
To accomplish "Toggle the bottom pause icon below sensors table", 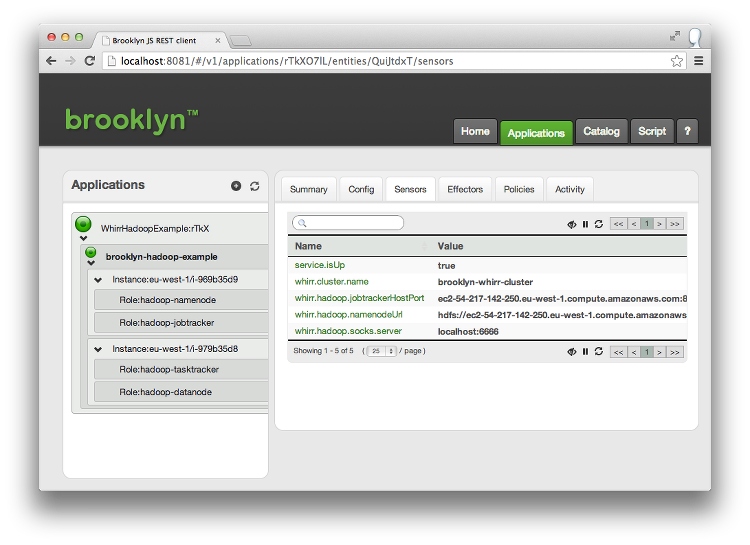I will pyautogui.click(x=585, y=352).
